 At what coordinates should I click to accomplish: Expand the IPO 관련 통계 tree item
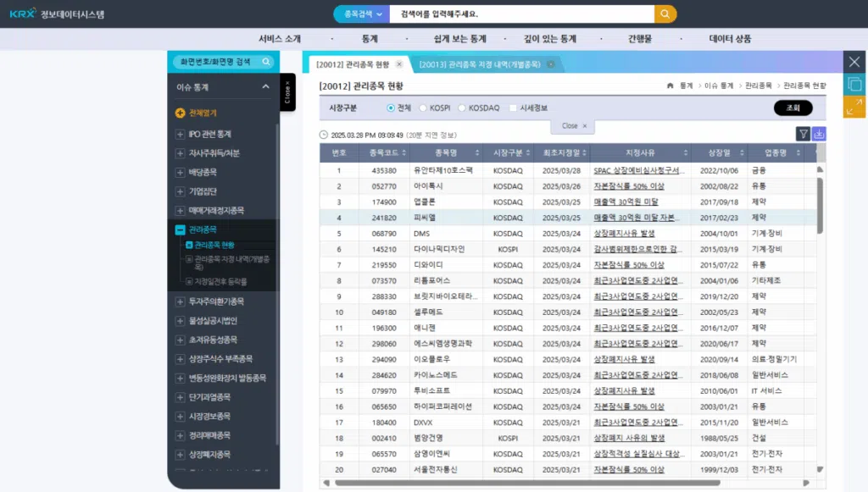180,134
